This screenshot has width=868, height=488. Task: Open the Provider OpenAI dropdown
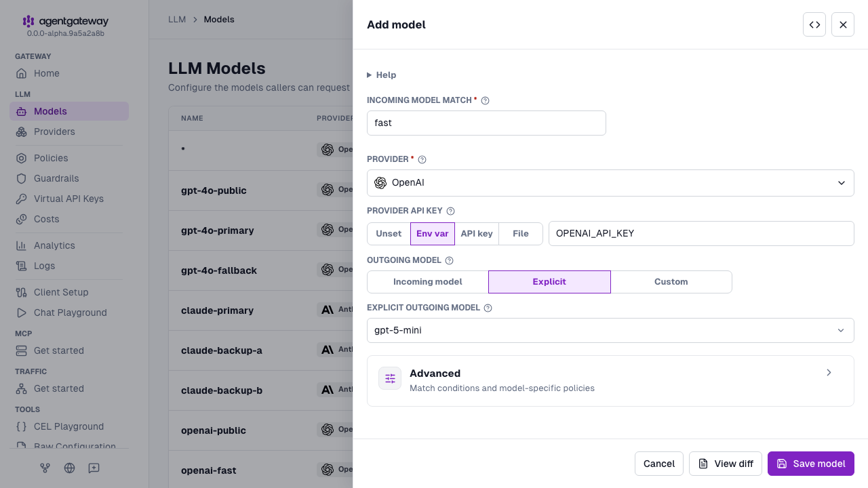610,183
